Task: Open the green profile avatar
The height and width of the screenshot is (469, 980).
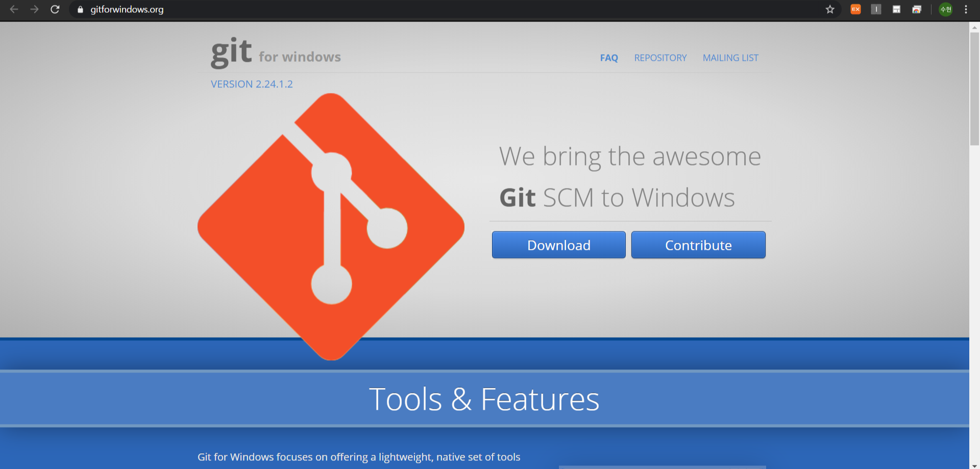Action: point(946,9)
